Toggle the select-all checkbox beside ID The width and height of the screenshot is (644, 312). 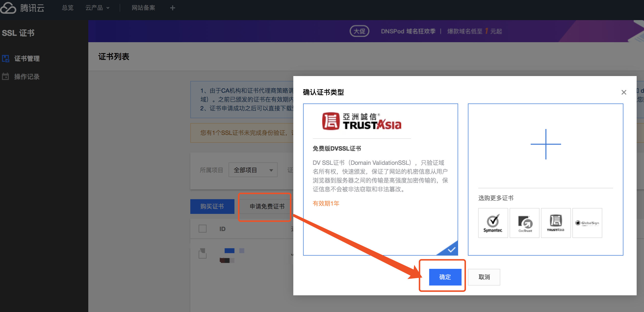(x=202, y=229)
